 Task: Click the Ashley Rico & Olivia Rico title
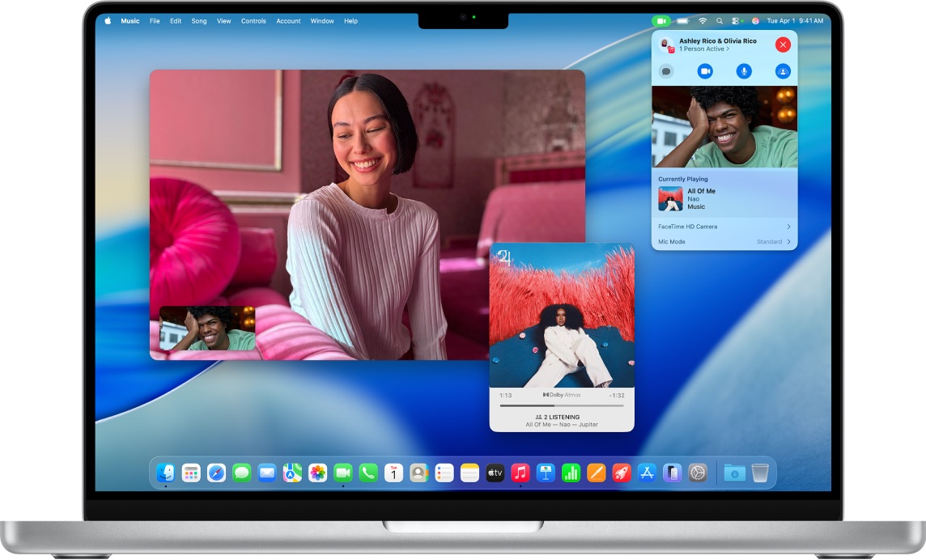(717, 40)
